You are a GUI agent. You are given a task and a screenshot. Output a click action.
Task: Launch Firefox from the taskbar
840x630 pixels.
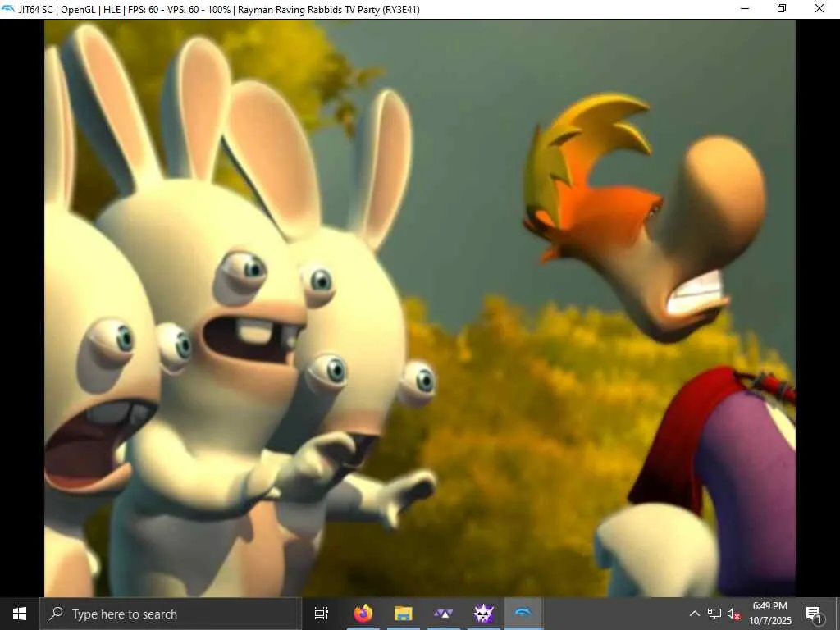[x=363, y=614]
